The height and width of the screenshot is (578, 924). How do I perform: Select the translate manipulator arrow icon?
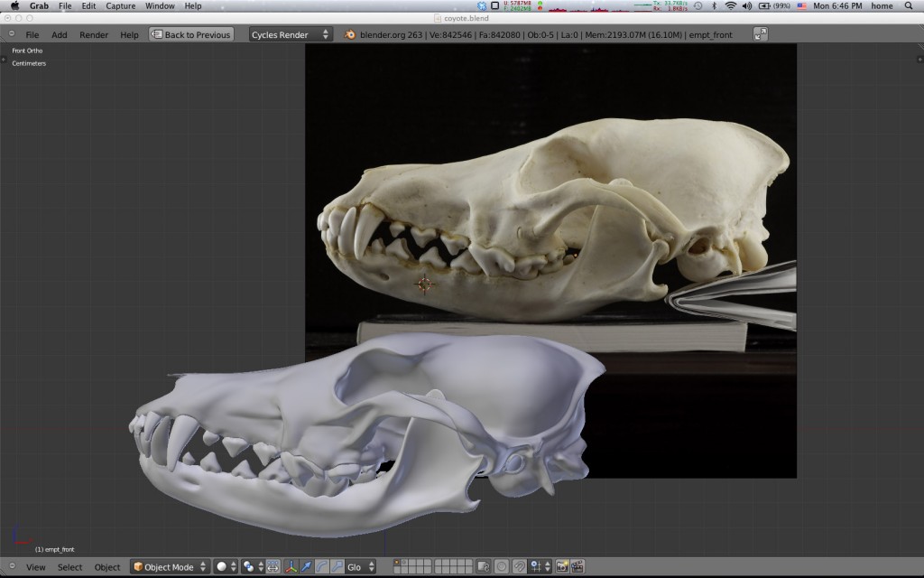(308, 567)
